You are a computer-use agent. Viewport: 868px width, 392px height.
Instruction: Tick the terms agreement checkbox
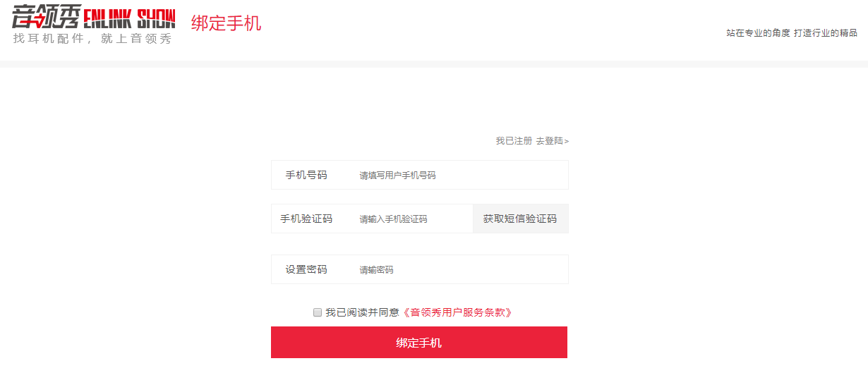[x=318, y=312]
